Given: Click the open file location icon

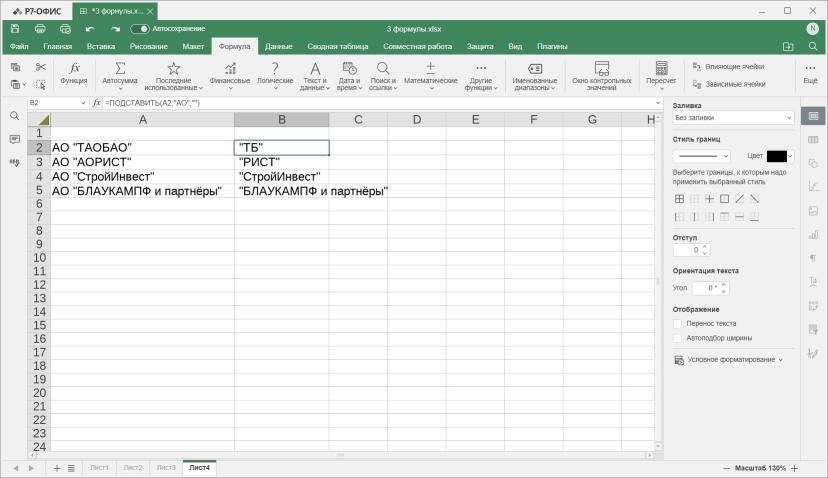Looking at the screenshot, I should coord(788,46).
